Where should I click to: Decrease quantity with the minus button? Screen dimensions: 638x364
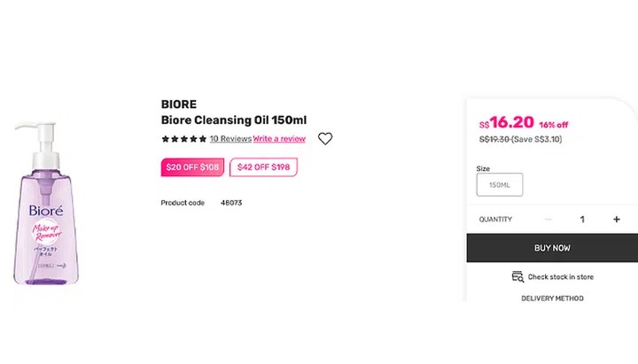tap(549, 219)
